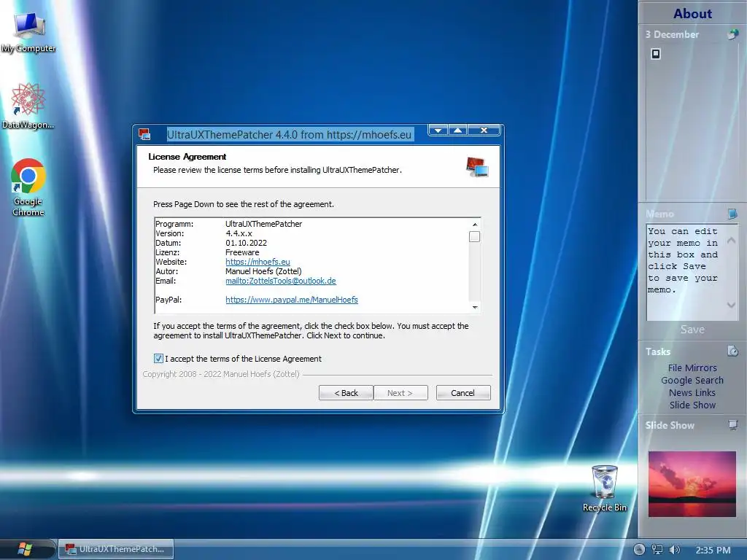
Task: Open the https://mhoefs.eu website link
Action: [x=258, y=262]
